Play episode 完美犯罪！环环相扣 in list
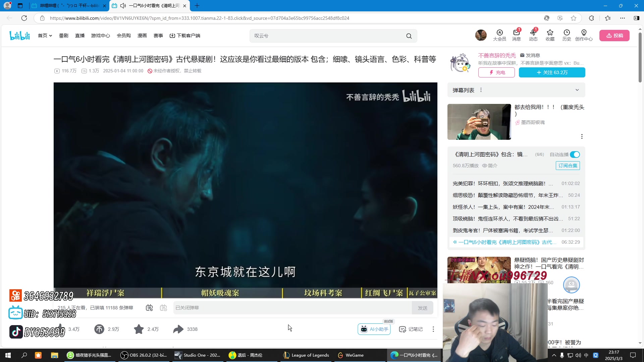The width and height of the screenshot is (644, 362). [516, 184]
